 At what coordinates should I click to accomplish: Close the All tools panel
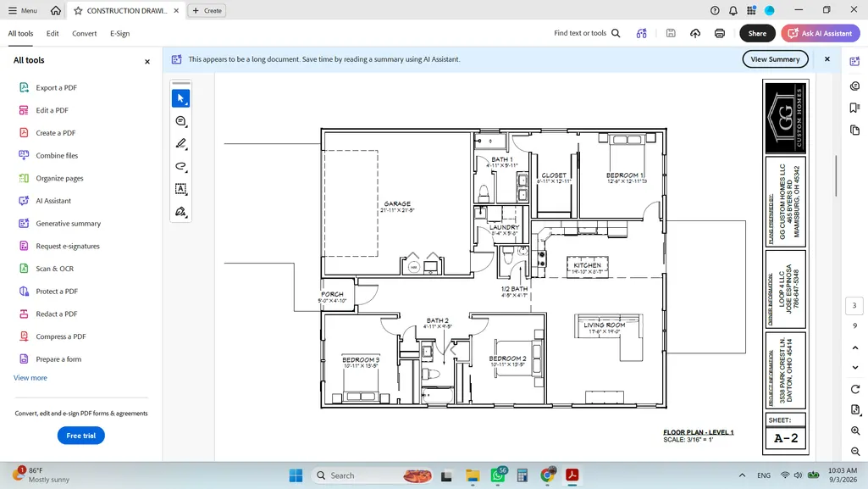point(147,62)
